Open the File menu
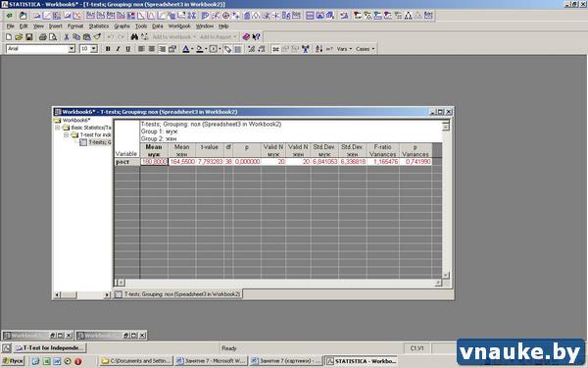The image size is (588, 368). [x=11, y=26]
